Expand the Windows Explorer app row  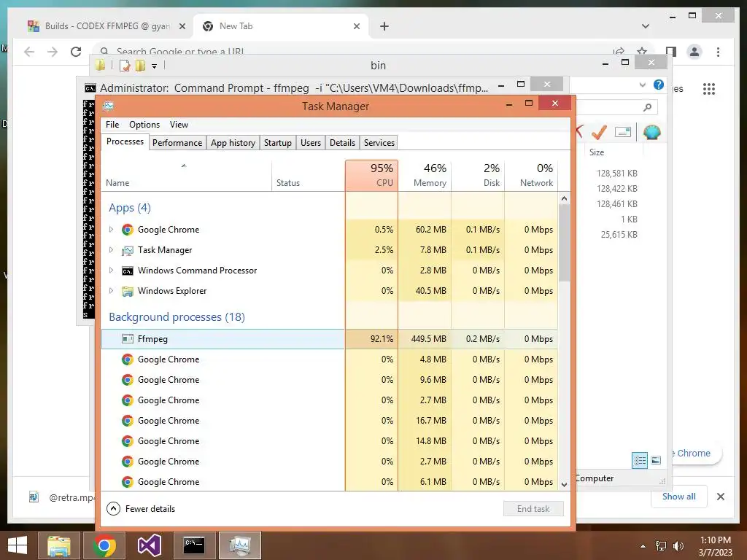tap(111, 291)
